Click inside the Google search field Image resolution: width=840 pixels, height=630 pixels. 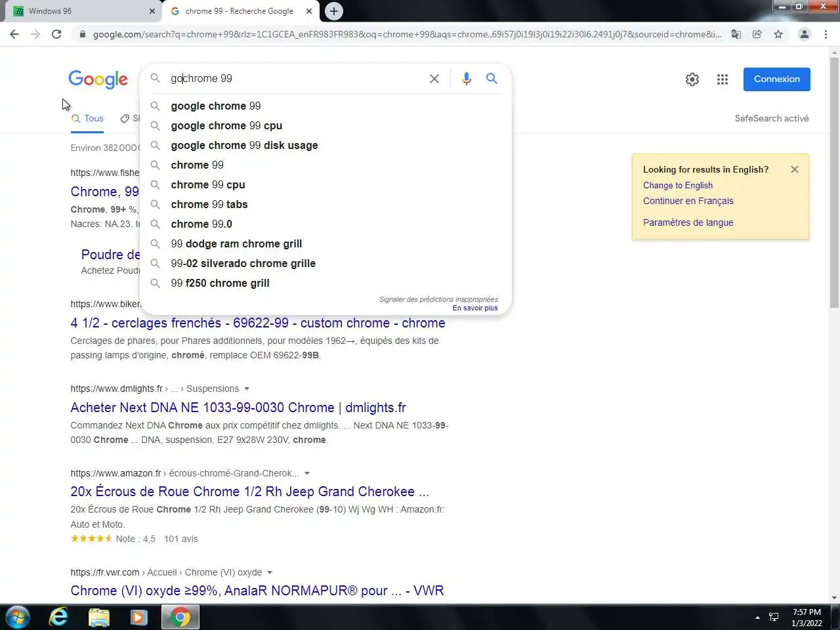click(x=295, y=79)
